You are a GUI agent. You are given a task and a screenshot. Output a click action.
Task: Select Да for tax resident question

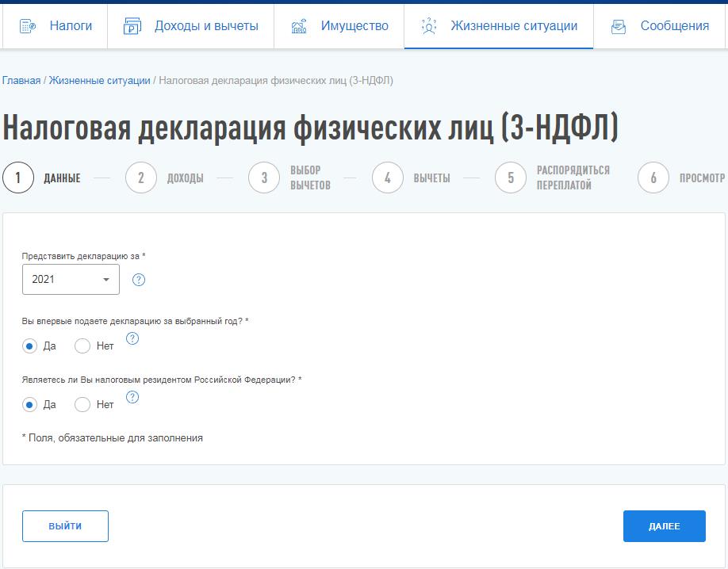pos(30,404)
